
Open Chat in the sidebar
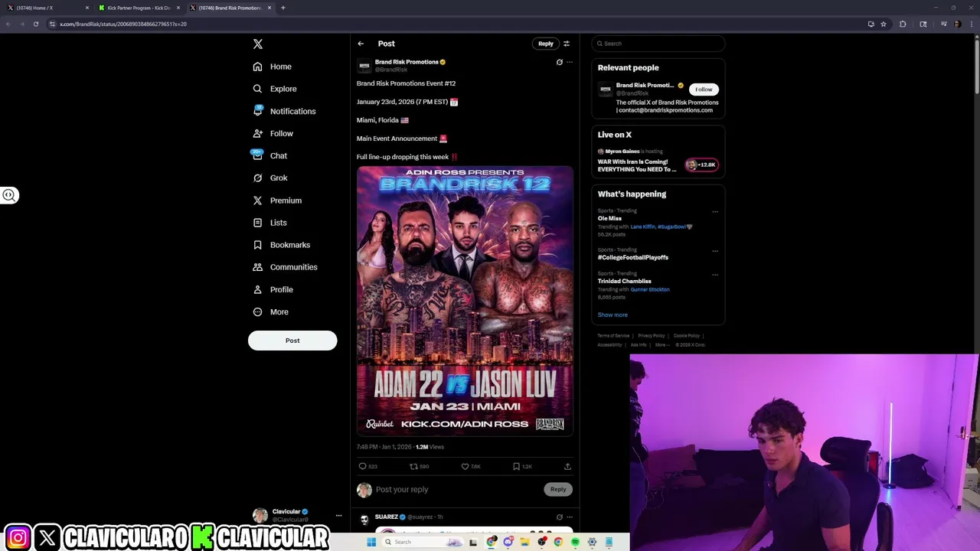[270, 155]
